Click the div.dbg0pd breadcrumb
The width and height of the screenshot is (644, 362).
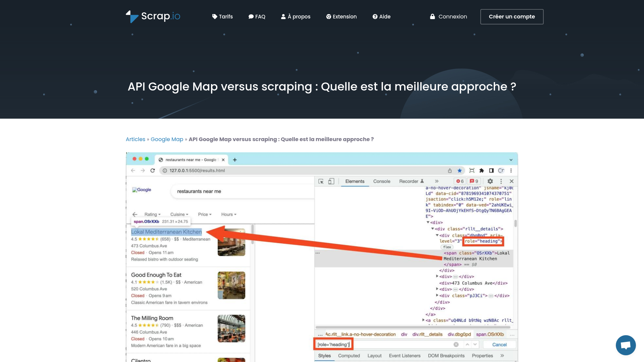(459, 335)
